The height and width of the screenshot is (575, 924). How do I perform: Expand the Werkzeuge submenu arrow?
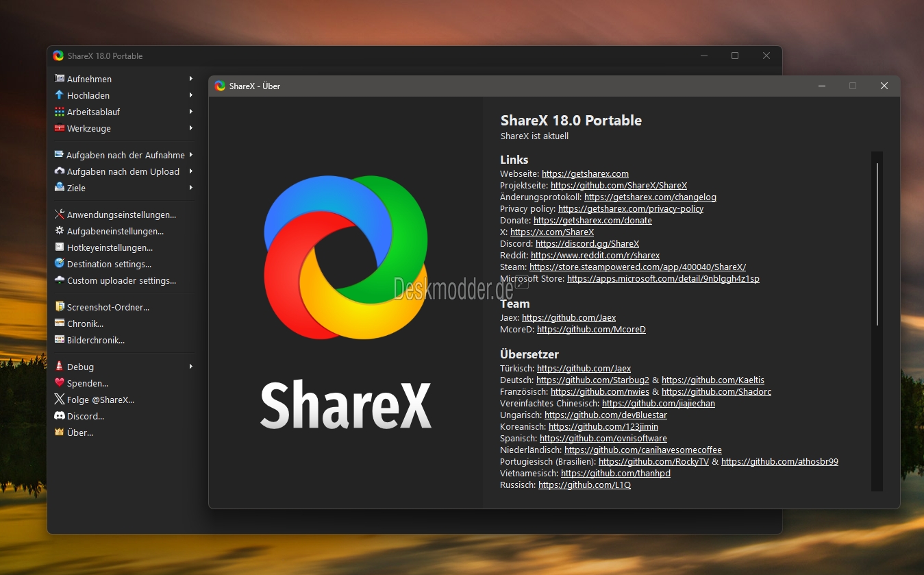pyautogui.click(x=191, y=128)
